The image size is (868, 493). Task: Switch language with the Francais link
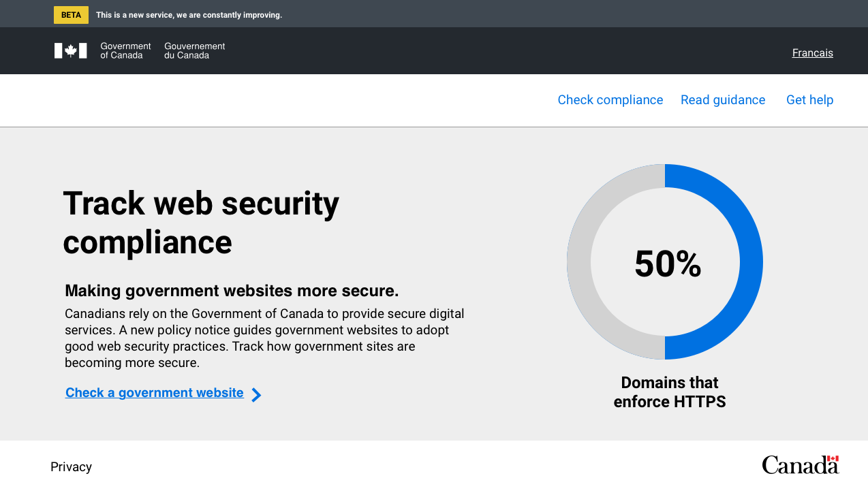(812, 53)
